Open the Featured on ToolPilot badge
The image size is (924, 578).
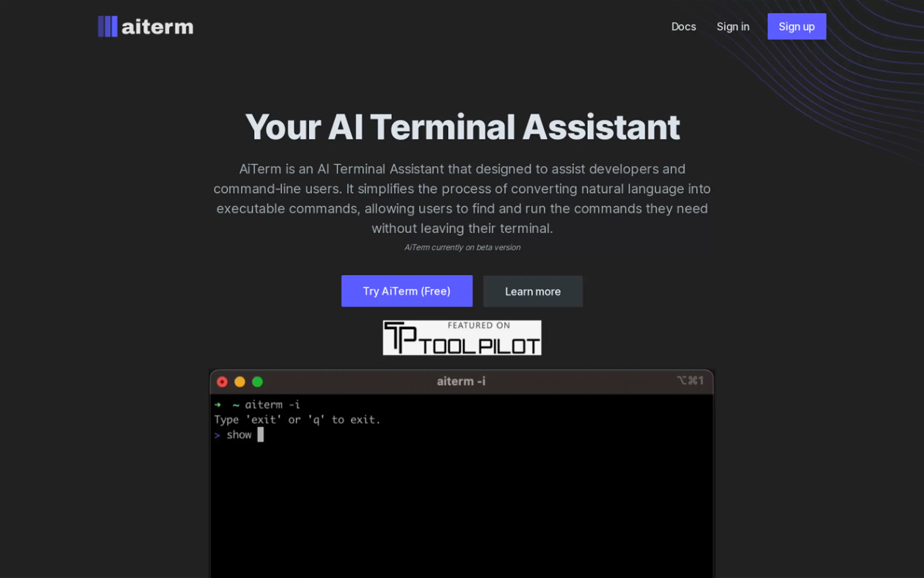click(x=462, y=338)
